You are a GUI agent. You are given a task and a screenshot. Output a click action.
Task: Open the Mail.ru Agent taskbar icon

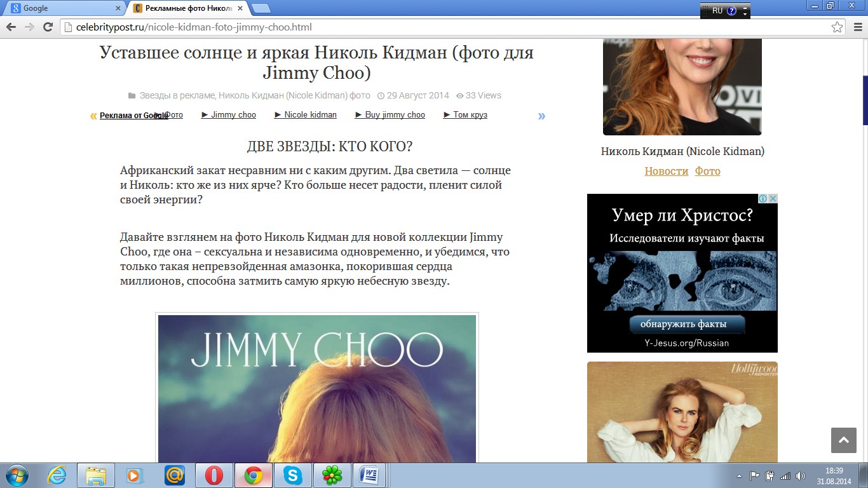pos(174,475)
